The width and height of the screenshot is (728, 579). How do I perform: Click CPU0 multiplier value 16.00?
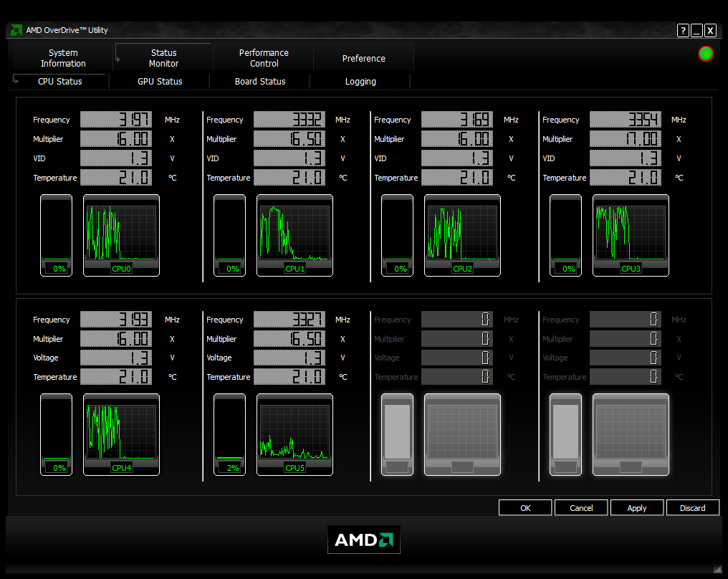coord(116,139)
